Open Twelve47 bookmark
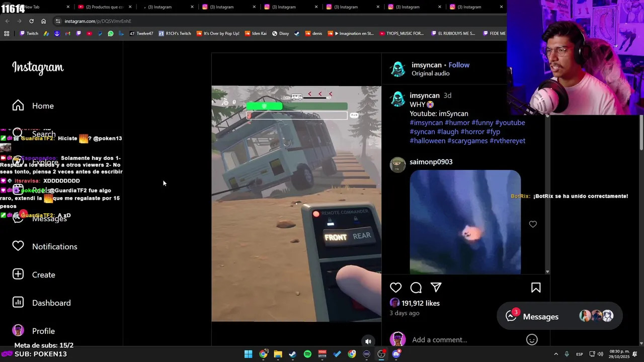Screen dimensions: 644x362 (x=141, y=34)
